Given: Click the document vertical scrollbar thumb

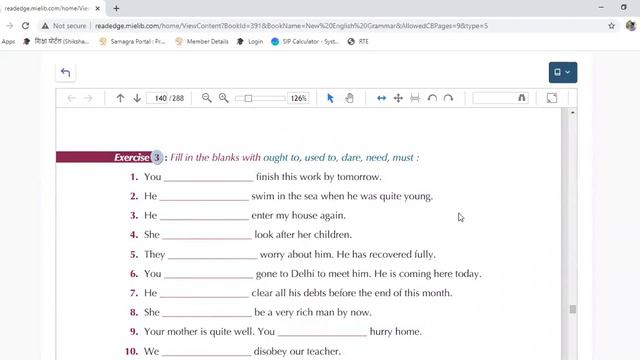Looking at the screenshot, I should coord(573,309).
